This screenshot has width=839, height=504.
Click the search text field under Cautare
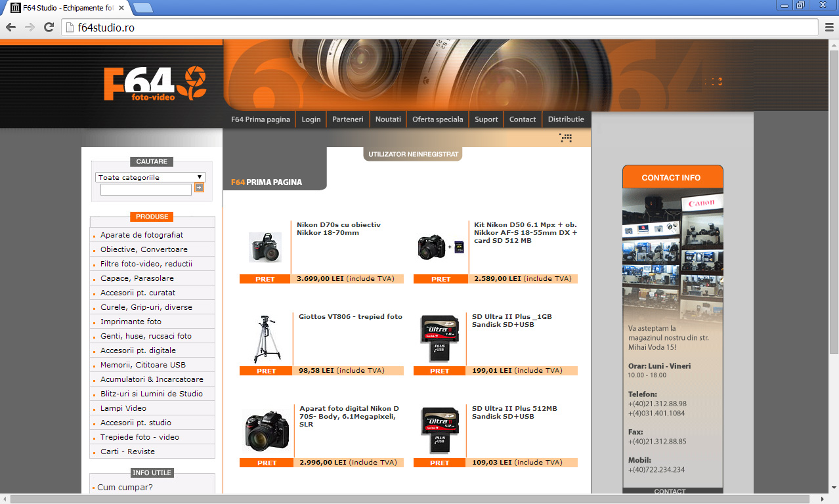146,189
